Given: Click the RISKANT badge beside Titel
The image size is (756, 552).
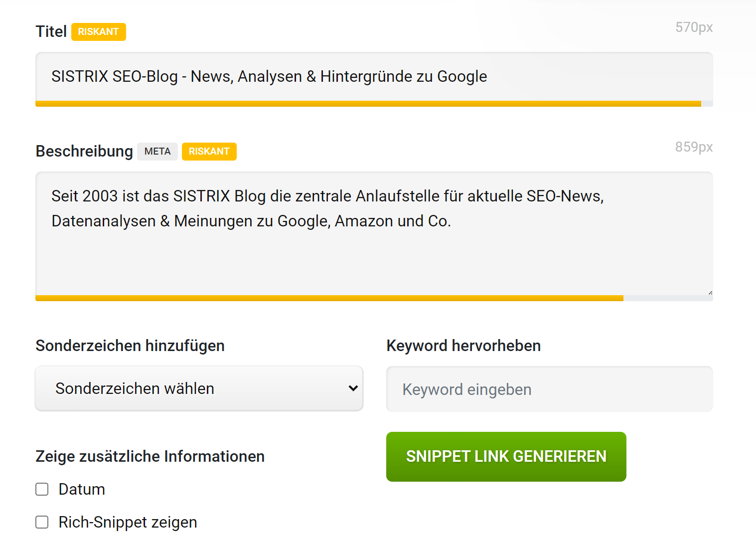Looking at the screenshot, I should [99, 32].
